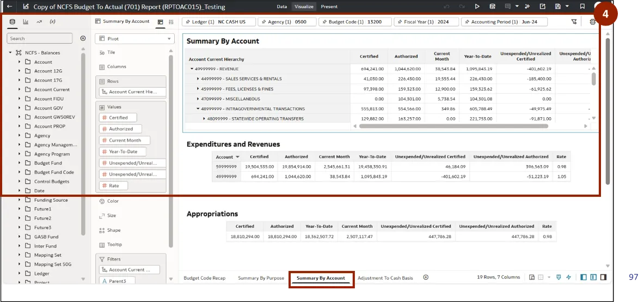Click the Present mode button
The height and width of the screenshot is (302, 644).
coord(329,7)
